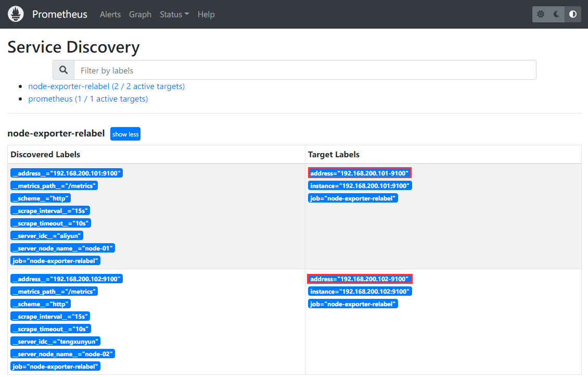Viewport: 588px width, 377px height.
Task: Select target label address="192.168.200.101-9100"
Action: (x=360, y=173)
